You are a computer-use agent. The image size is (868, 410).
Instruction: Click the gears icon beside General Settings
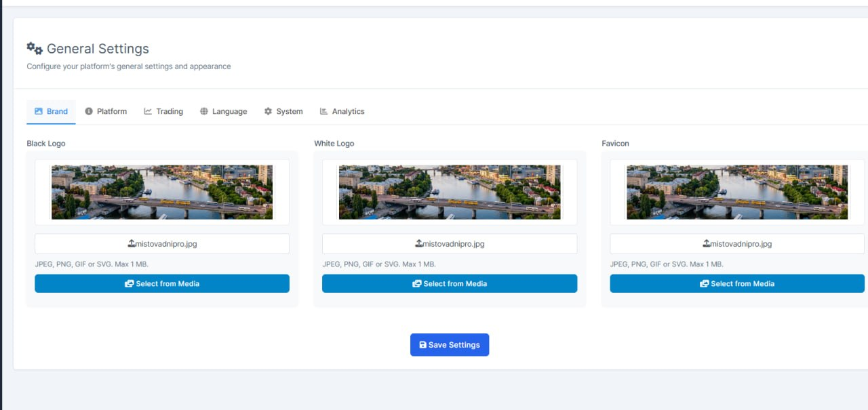[x=35, y=49]
